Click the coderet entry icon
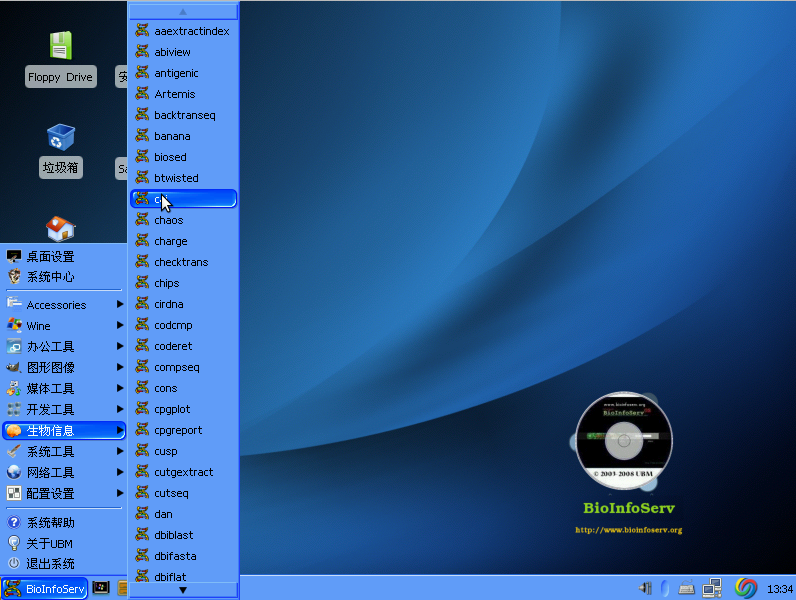Image resolution: width=796 pixels, height=600 pixels. (x=142, y=345)
